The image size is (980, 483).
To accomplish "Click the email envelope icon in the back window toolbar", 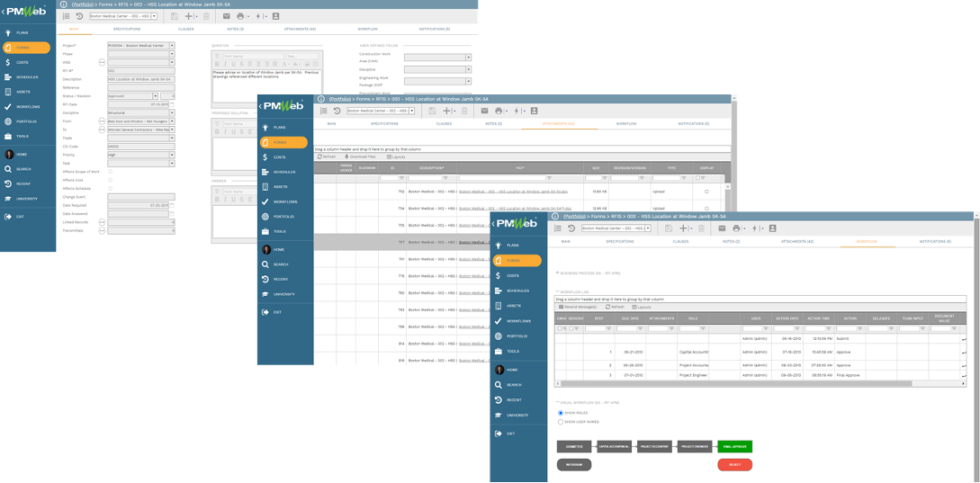I will coord(226,16).
